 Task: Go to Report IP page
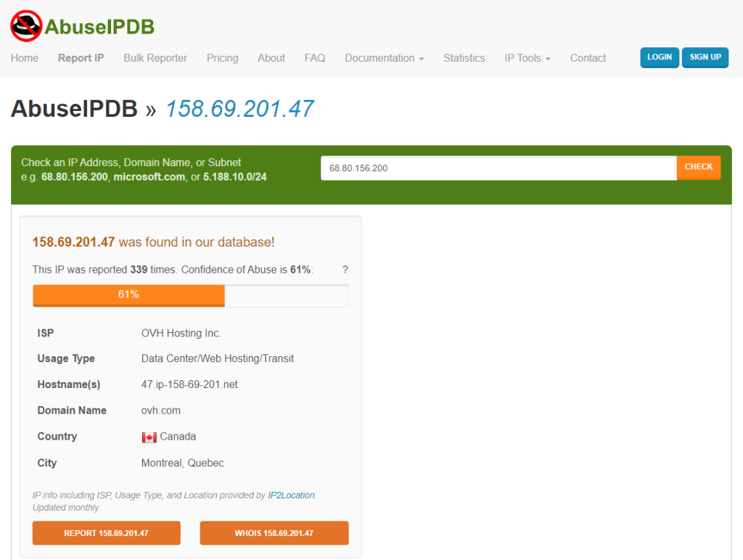[81, 58]
